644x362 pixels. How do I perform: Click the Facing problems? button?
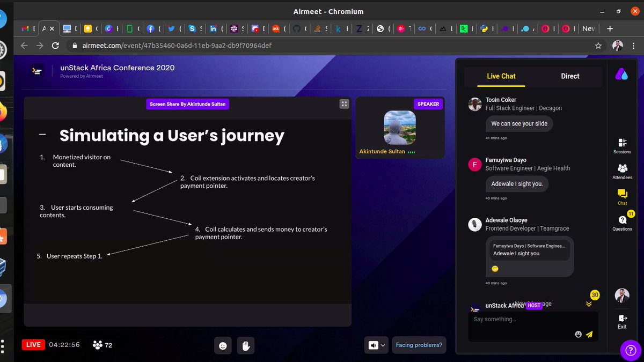coord(419,345)
